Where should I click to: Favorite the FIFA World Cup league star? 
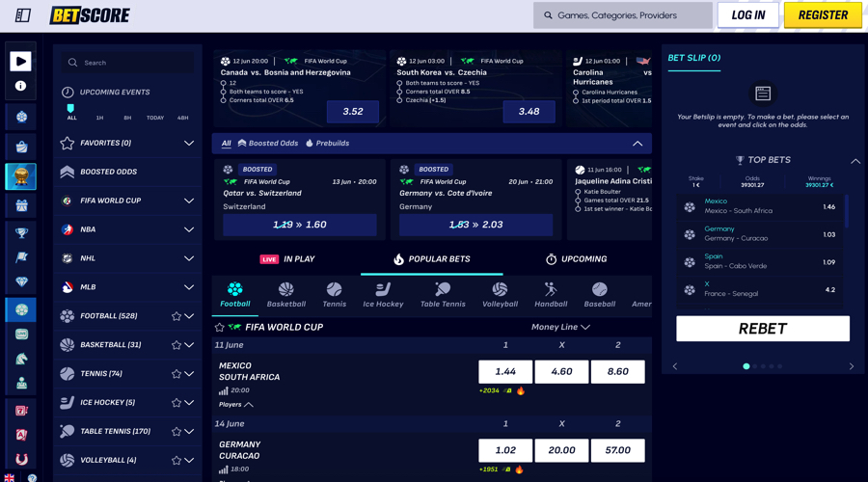pyautogui.click(x=219, y=327)
